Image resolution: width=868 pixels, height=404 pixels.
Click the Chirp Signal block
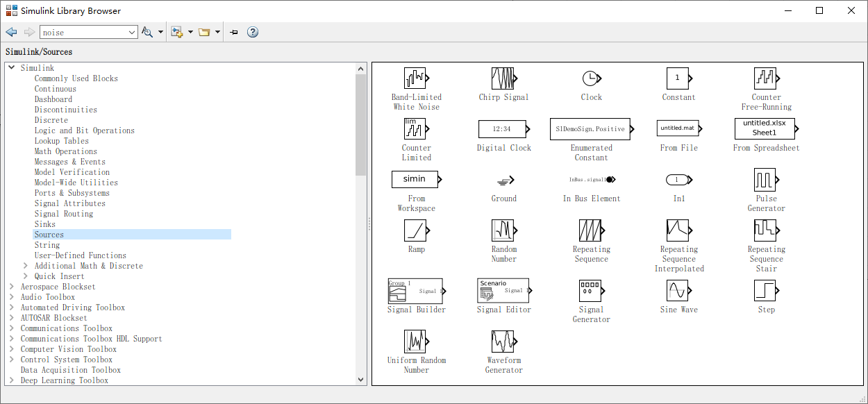(x=503, y=78)
